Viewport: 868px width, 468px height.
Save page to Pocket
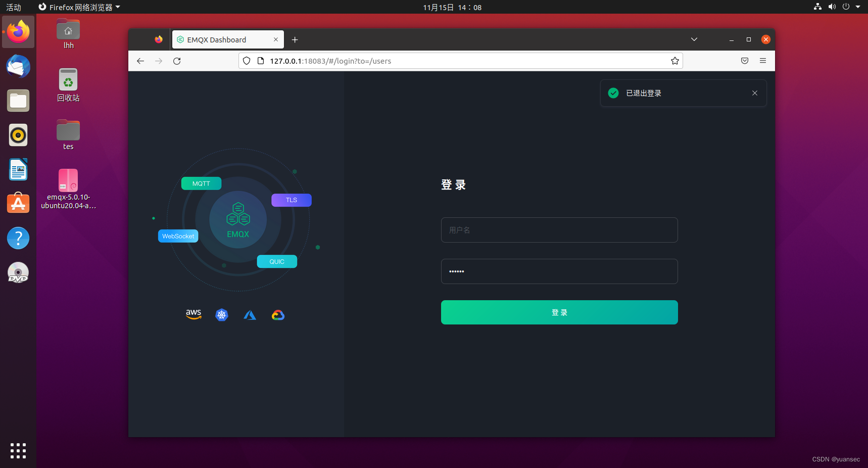coord(745,61)
